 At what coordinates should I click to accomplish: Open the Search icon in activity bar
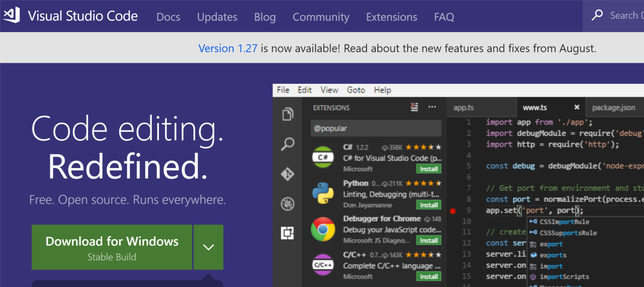point(288,144)
